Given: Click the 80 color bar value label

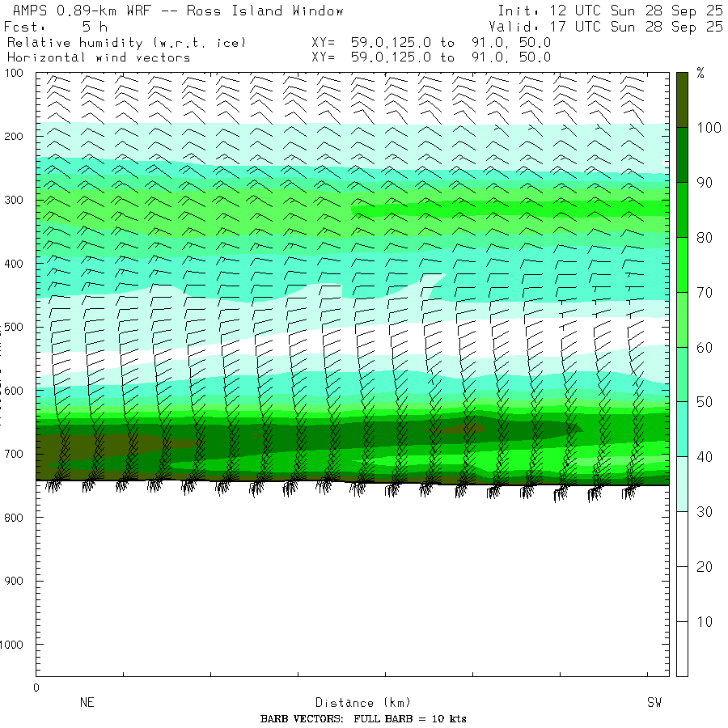Looking at the screenshot, I should (705, 238).
